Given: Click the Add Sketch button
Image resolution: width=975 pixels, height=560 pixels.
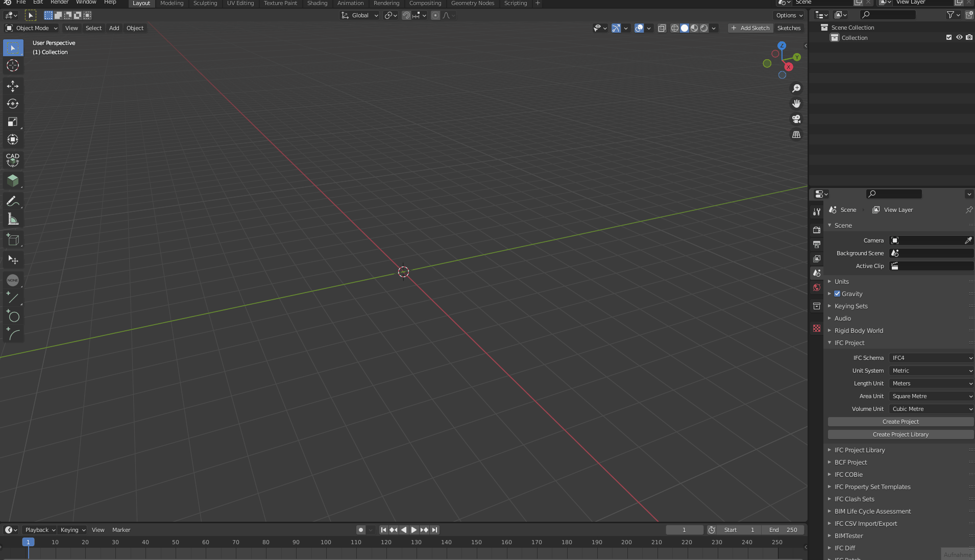Looking at the screenshot, I should pos(750,28).
